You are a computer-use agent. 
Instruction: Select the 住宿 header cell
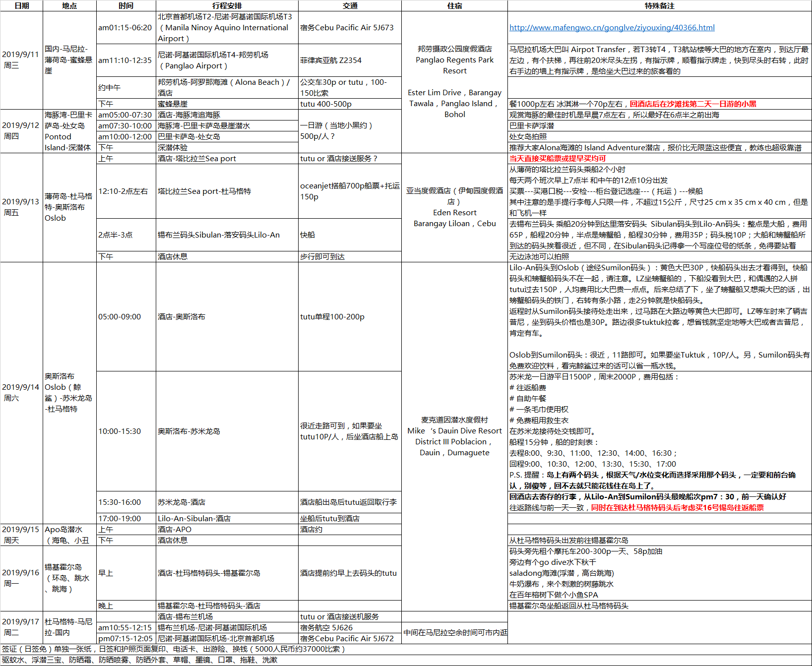[454, 6]
